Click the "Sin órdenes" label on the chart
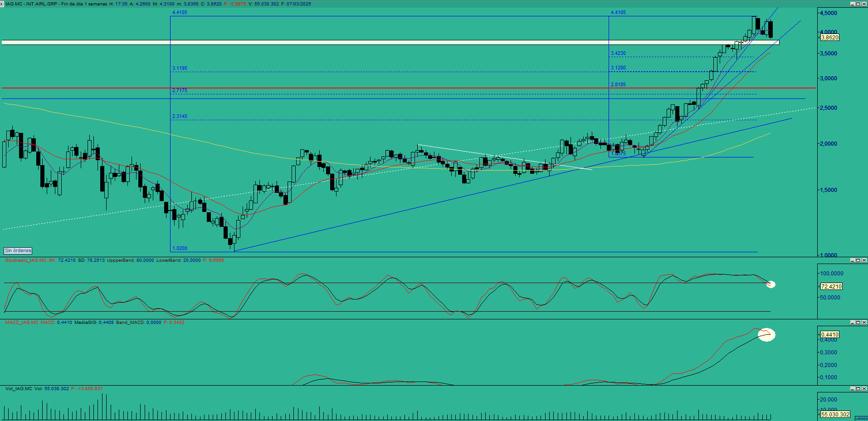Viewport: 868px width, 421px height. (18, 250)
